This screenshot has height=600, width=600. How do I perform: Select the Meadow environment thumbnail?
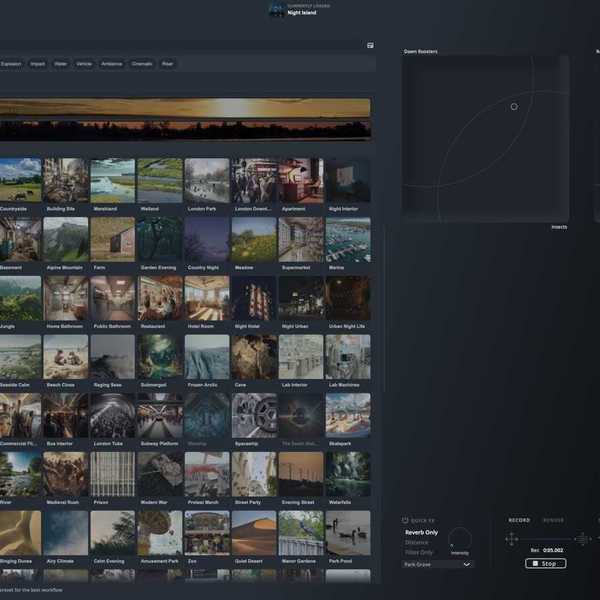[254, 239]
